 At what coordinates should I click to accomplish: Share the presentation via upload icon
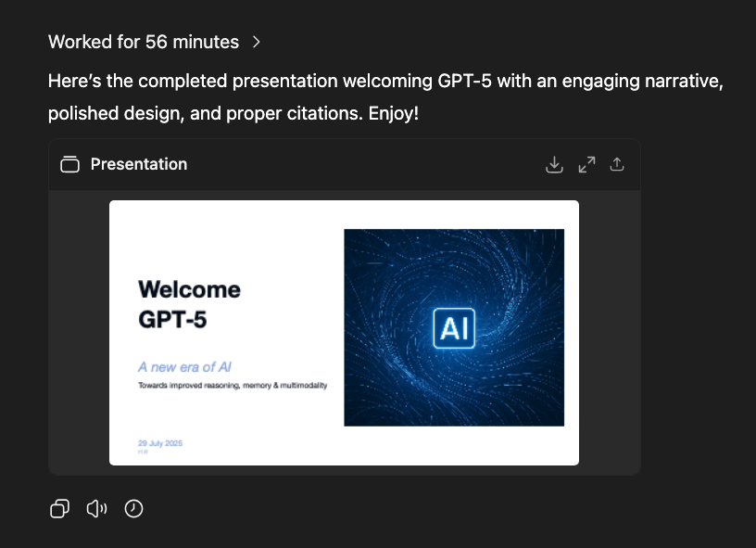pyautogui.click(x=617, y=164)
